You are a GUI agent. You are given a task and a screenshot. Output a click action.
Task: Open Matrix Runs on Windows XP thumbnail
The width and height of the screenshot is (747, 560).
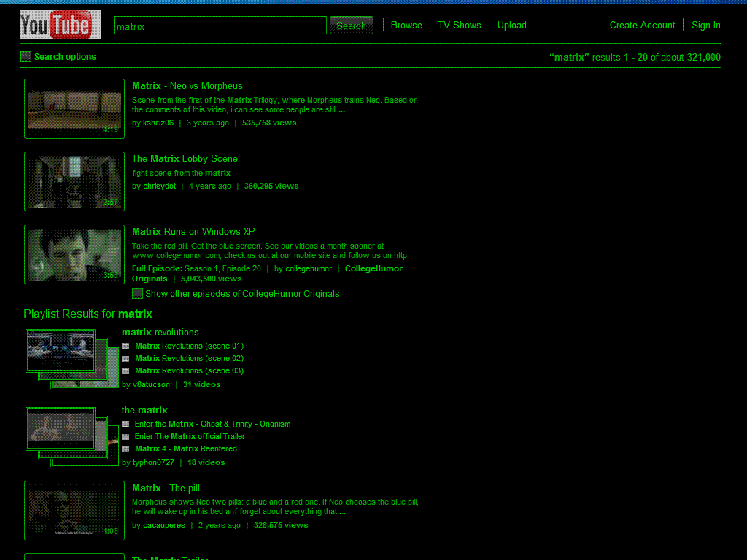pos(74,254)
